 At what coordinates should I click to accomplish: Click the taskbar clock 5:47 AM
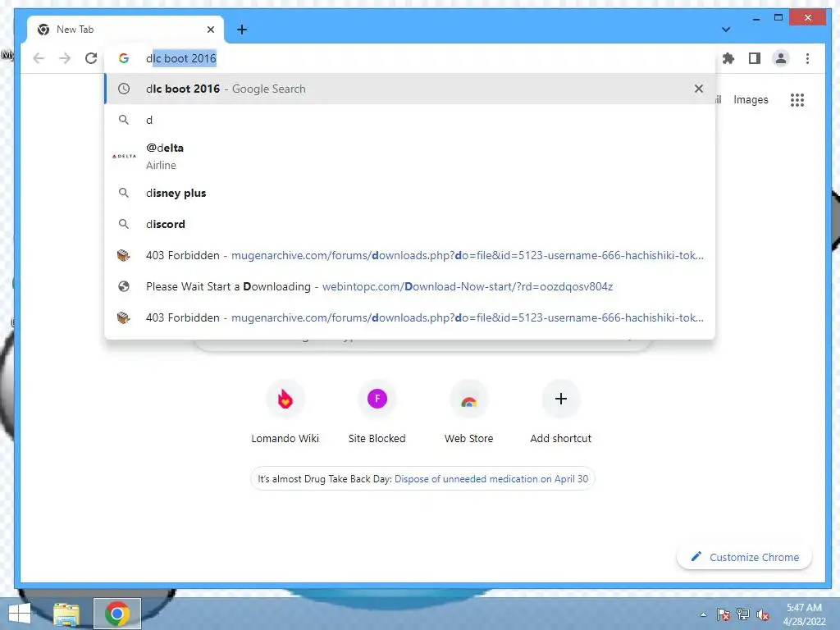[x=804, y=614]
